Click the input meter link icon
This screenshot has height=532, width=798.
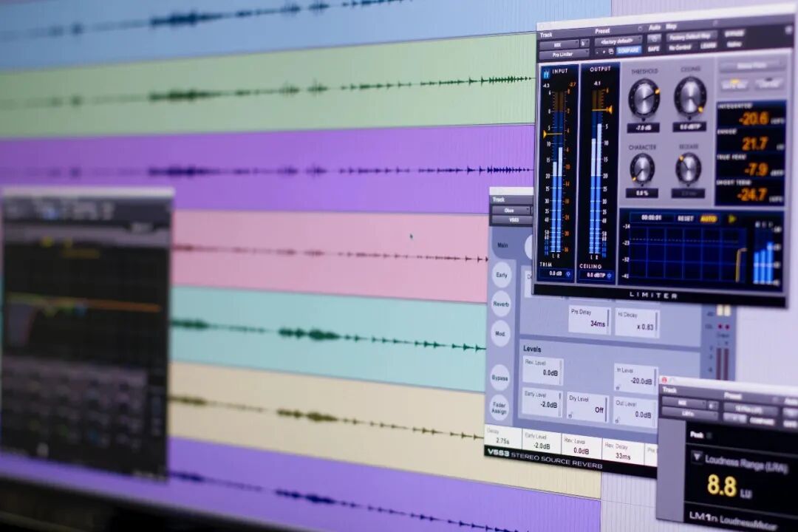546,74
